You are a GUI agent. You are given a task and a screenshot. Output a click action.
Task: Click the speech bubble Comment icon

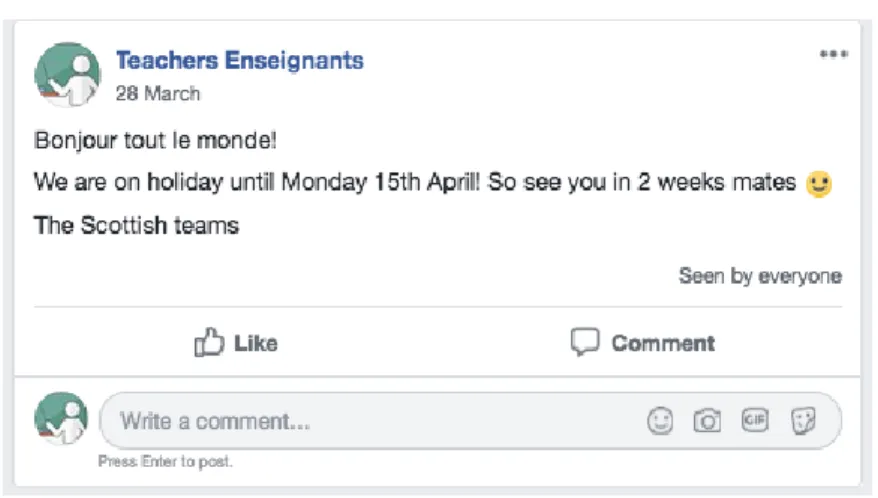585,342
